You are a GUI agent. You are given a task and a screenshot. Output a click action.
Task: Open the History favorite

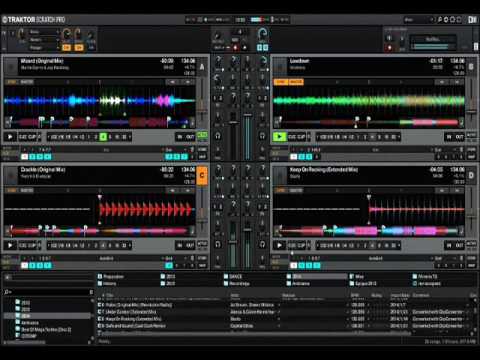pos(107,283)
